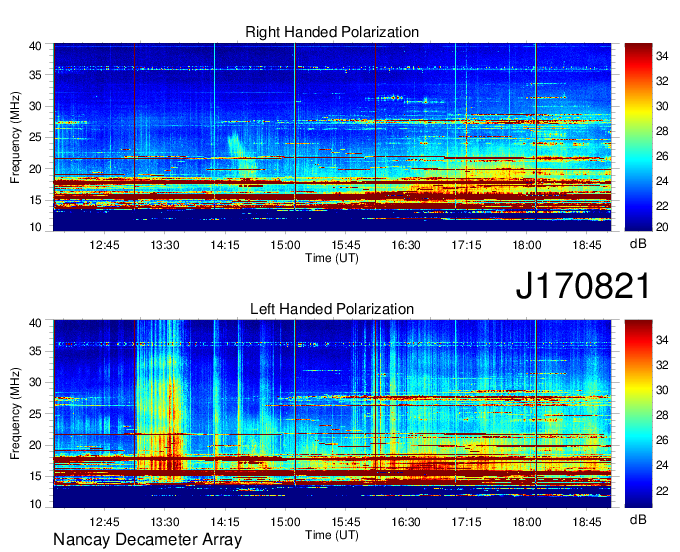Viewport: 680px width, 552px height.
Task: Click the 12:45 tick label on lower plot
Action: (105, 522)
